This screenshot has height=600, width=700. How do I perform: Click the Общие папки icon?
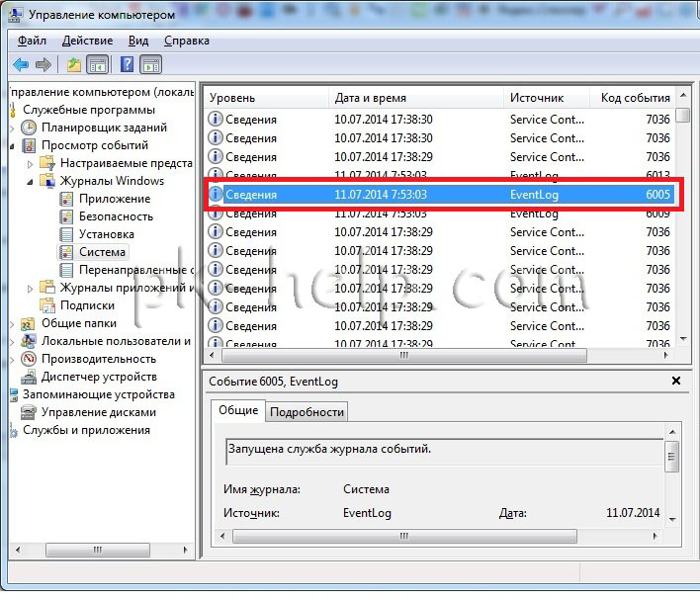point(28,323)
